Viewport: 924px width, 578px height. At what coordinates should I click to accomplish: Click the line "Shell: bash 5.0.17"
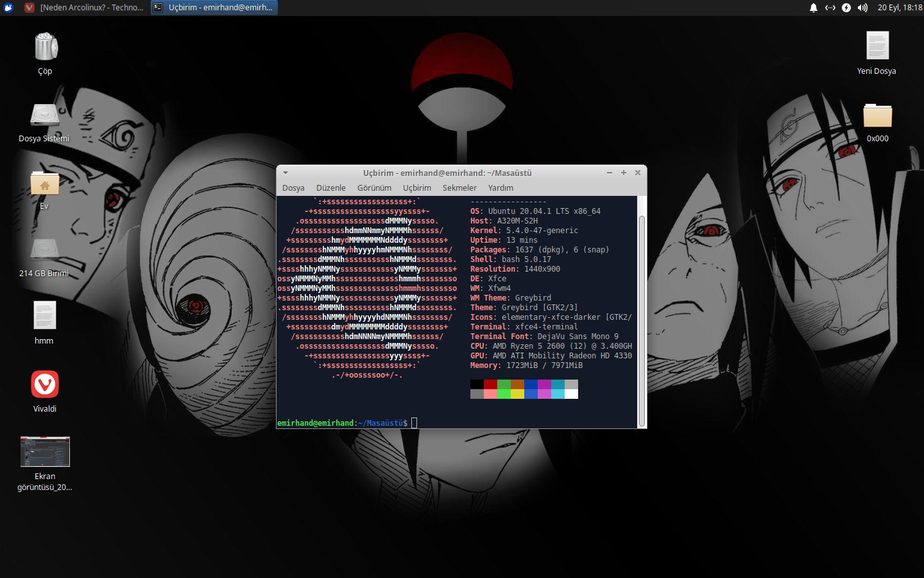click(511, 259)
